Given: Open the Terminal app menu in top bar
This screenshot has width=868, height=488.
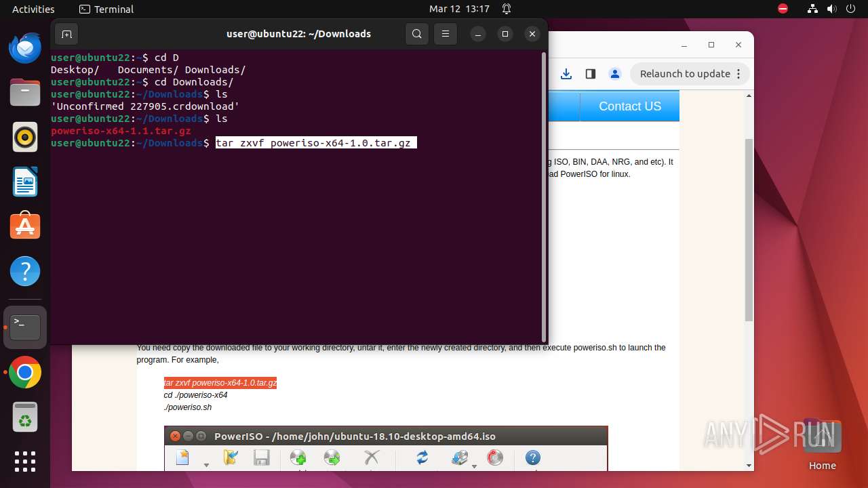Looking at the screenshot, I should [106, 9].
